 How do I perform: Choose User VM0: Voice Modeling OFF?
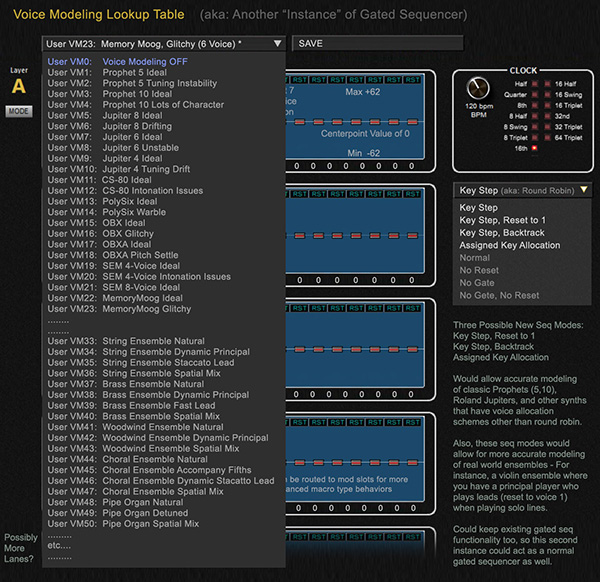tap(117, 62)
